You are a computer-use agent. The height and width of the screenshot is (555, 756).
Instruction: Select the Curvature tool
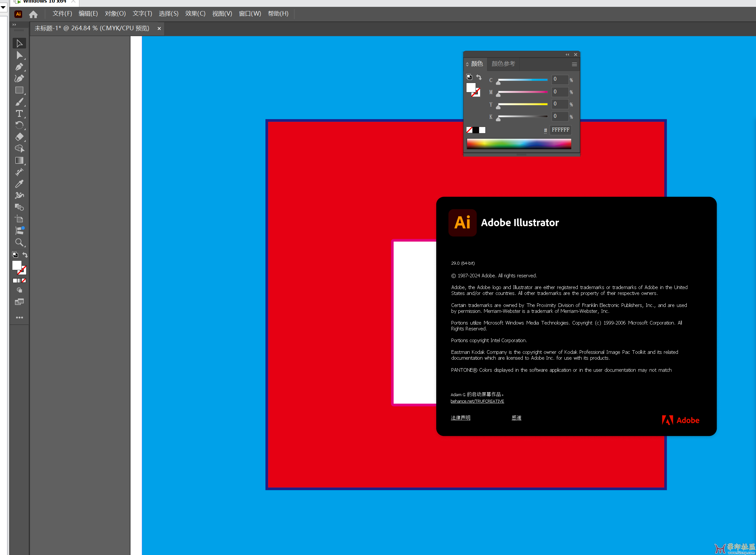19,79
